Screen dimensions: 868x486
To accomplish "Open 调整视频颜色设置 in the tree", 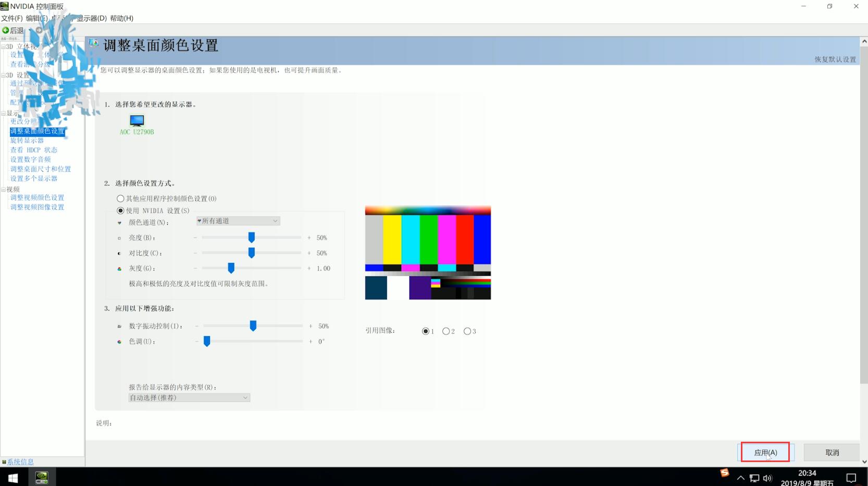I will [x=37, y=198].
